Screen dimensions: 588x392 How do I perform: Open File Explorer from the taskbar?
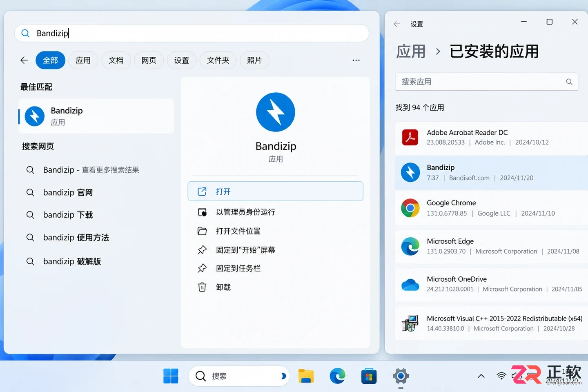click(x=306, y=376)
